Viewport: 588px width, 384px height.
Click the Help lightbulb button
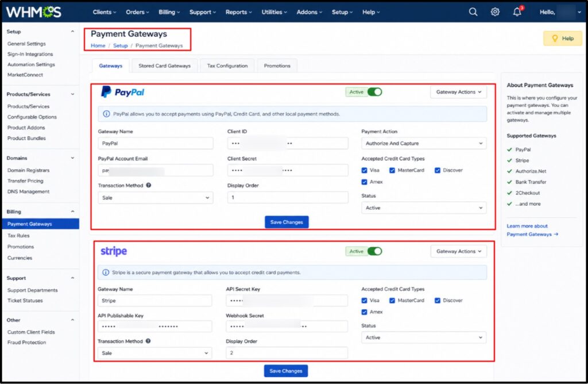[563, 39]
